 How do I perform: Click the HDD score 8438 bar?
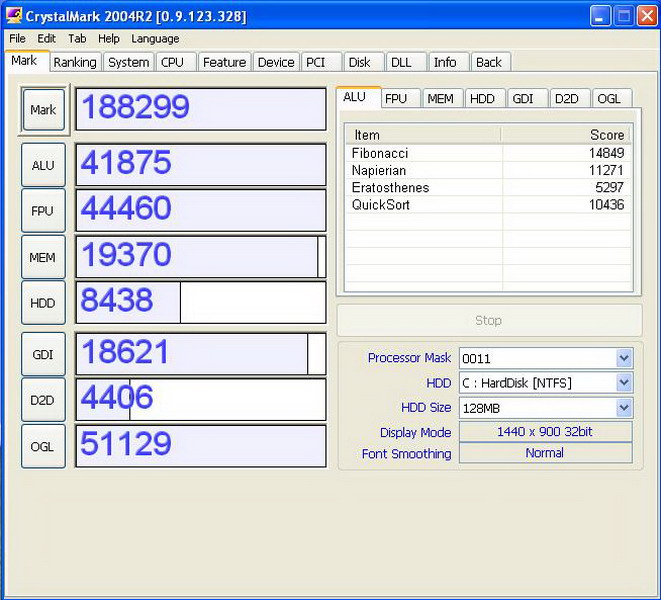[201, 303]
